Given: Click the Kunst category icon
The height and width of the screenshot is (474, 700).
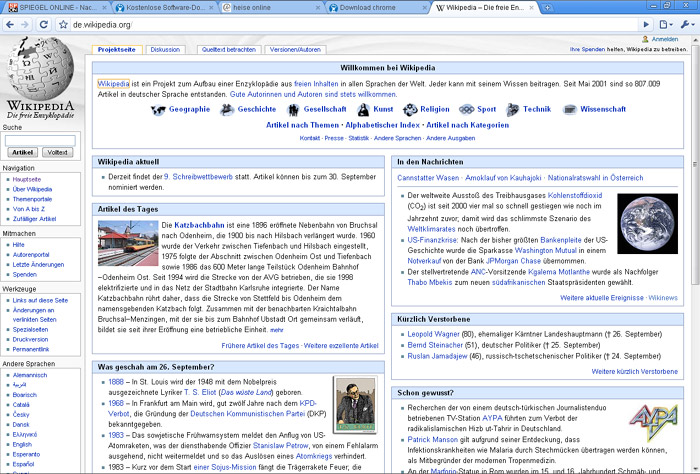Looking at the screenshot, I should (x=363, y=109).
